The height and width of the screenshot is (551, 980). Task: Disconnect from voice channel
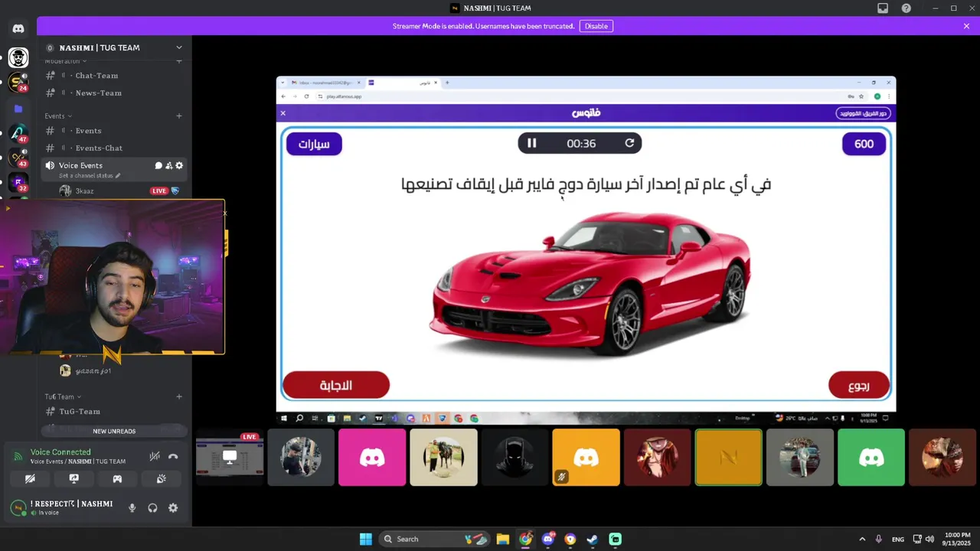pyautogui.click(x=173, y=456)
